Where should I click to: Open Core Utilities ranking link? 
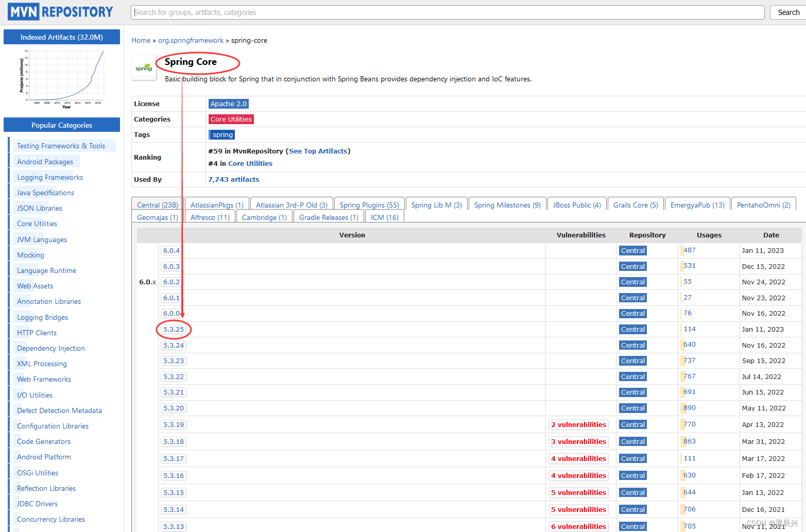pos(250,163)
